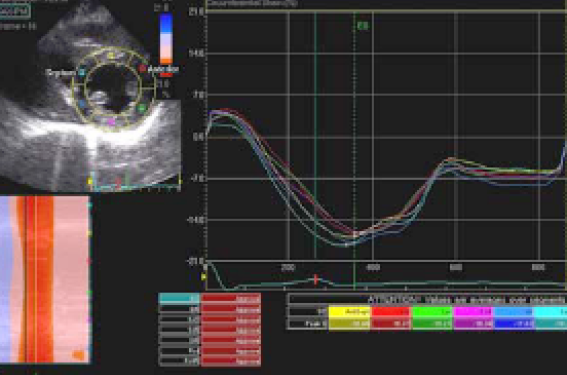Click the red marker on the ECG trace

(x=316, y=279)
